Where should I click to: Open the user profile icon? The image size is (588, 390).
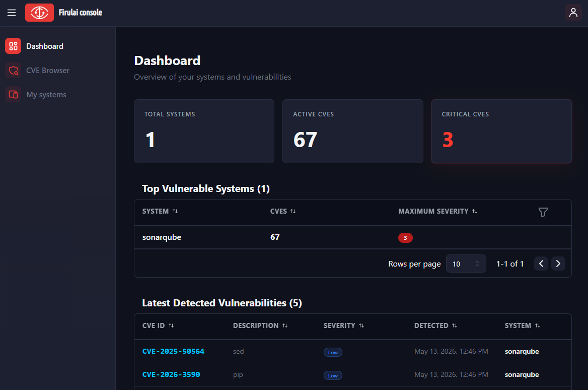click(x=573, y=13)
